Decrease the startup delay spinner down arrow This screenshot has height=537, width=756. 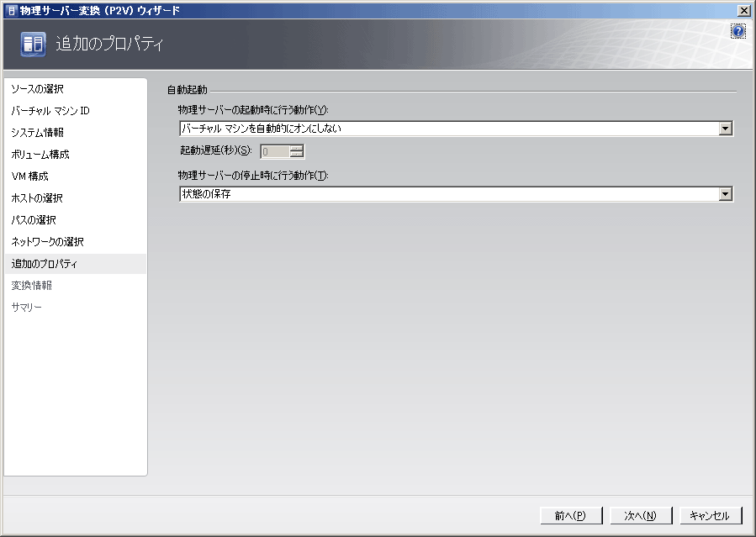pyautogui.click(x=297, y=155)
